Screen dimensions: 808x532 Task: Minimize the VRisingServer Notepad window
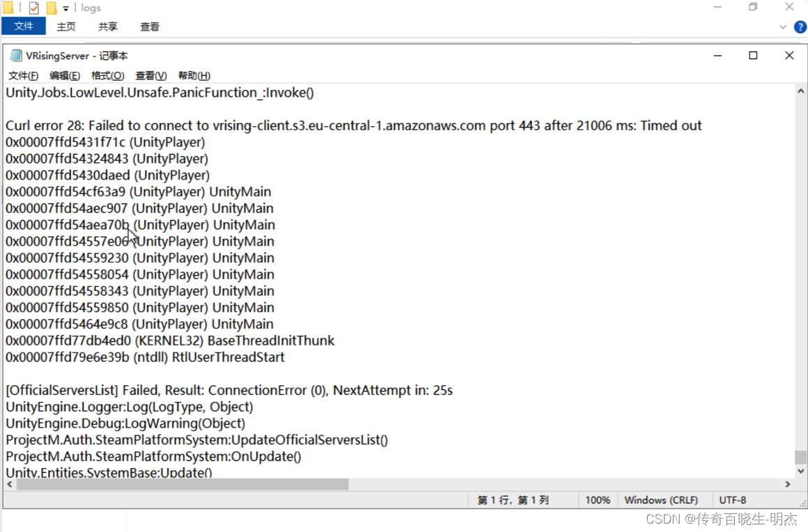tap(717, 56)
